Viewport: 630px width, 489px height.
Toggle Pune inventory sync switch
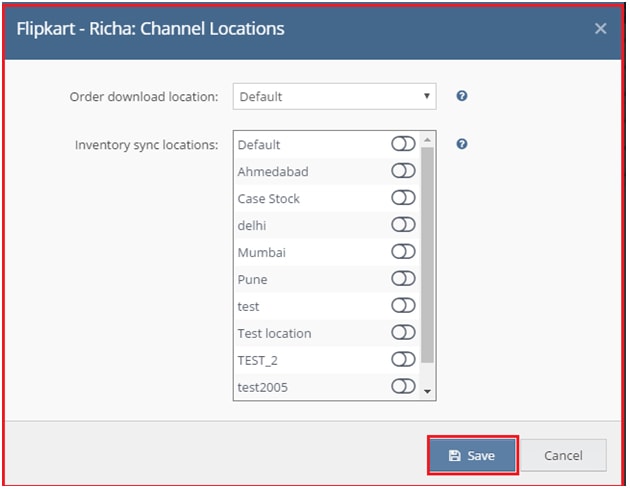tap(403, 278)
